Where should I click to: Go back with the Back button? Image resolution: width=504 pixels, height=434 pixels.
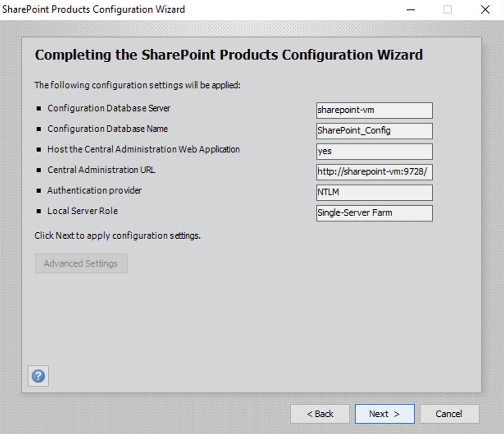tap(320, 414)
